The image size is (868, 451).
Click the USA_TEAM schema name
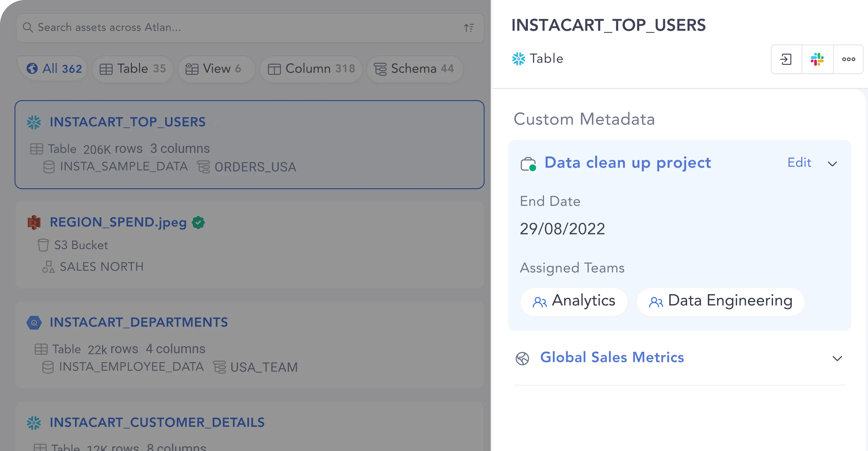pos(264,367)
